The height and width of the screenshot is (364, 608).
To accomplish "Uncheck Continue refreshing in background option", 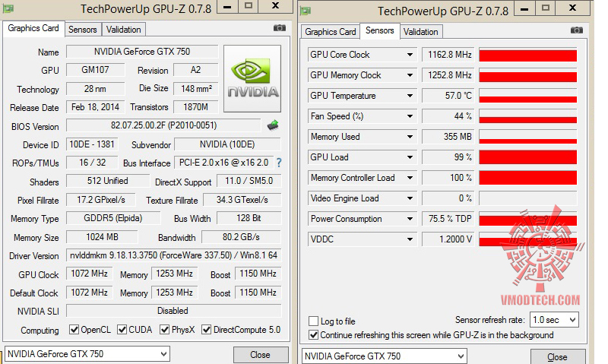I will (313, 335).
